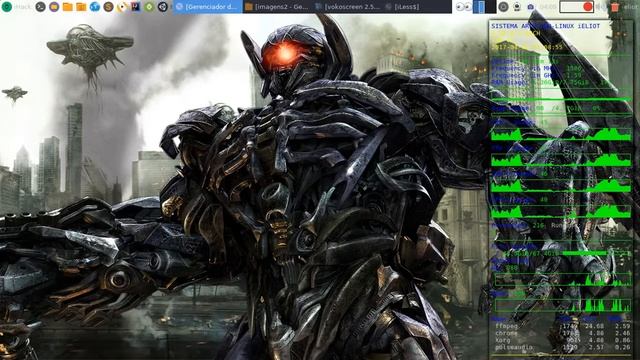Click the panel clock showing 04:08
The height and width of the screenshot is (360, 640).
[x=548, y=7]
